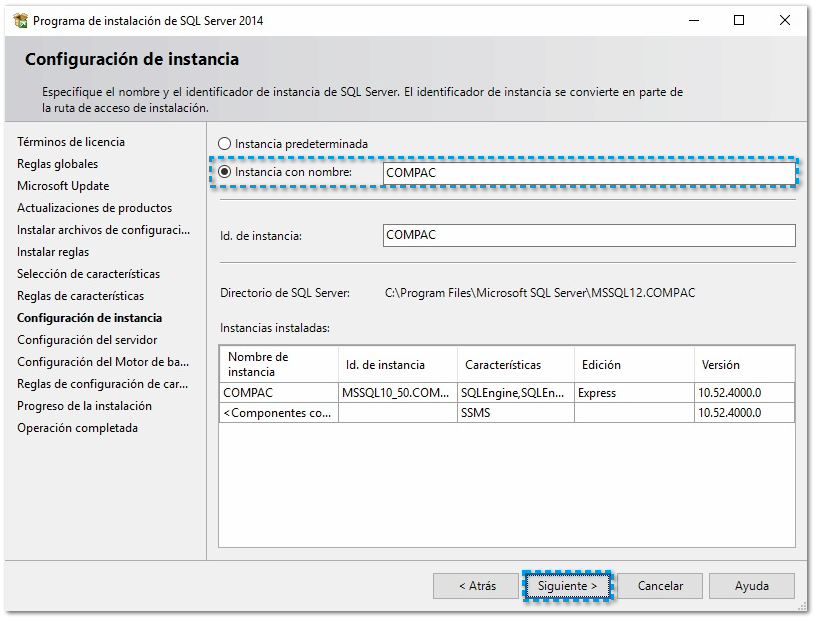The image size is (816, 620).
Task: Click the SQL Server directory path text
Action: point(540,293)
